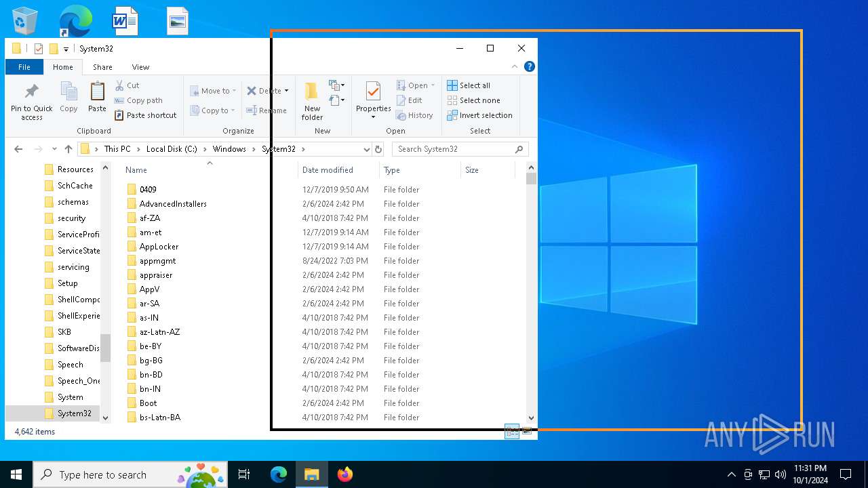Open the New item dropdown icon
Screen dimensions: 868x488
(337, 85)
